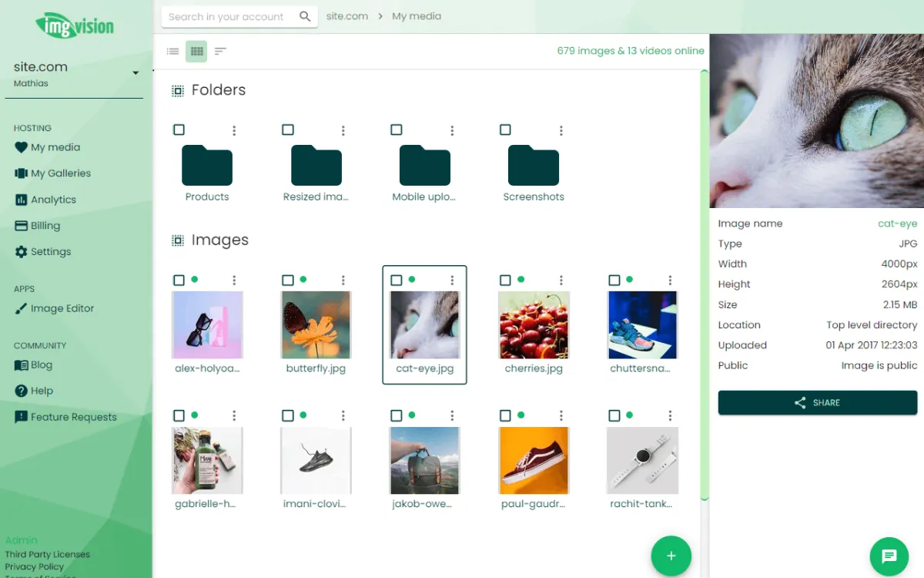Open the jakob-owe backpack thumbnail
Viewport: 924px width, 578px height.
425,460
